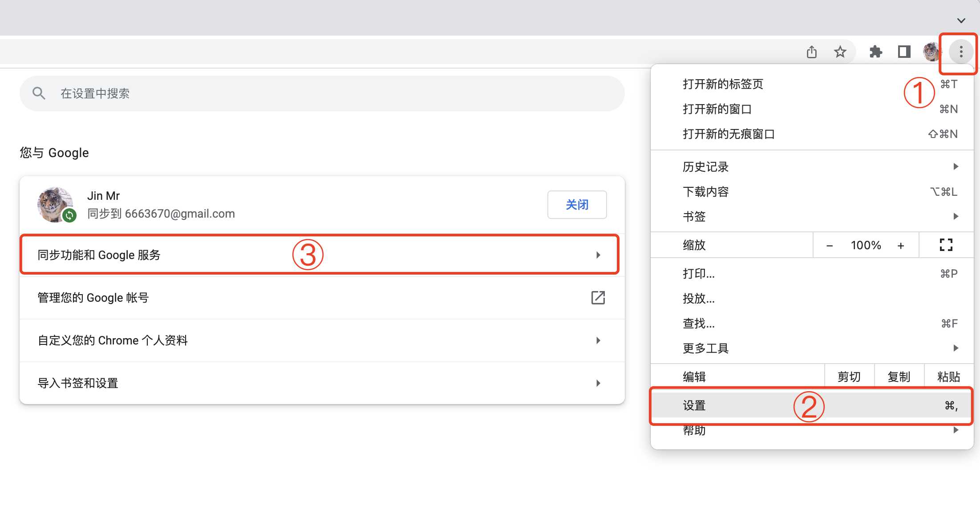
Task: Click the Jin Mr name text
Action: click(103, 196)
